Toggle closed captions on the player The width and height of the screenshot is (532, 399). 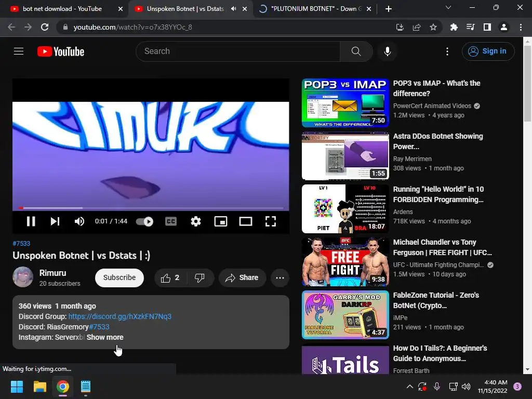170,221
